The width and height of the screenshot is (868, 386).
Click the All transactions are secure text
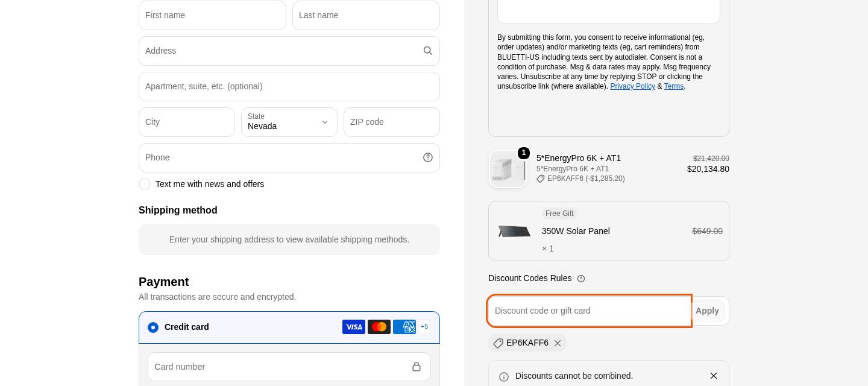pyautogui.click(x=217, y=297)
